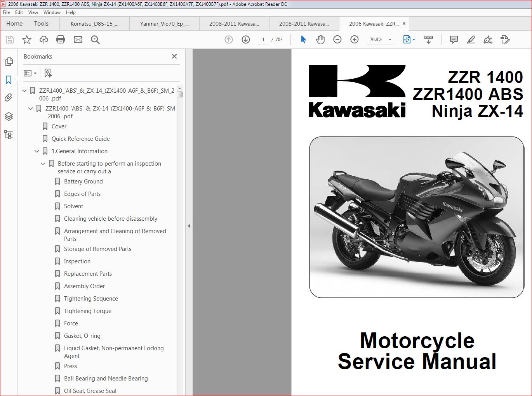This screenshot has width=532, height=396.
Task: Open Ball Bearing and Needle Bearing bookmark
Action: coord(106,379)
